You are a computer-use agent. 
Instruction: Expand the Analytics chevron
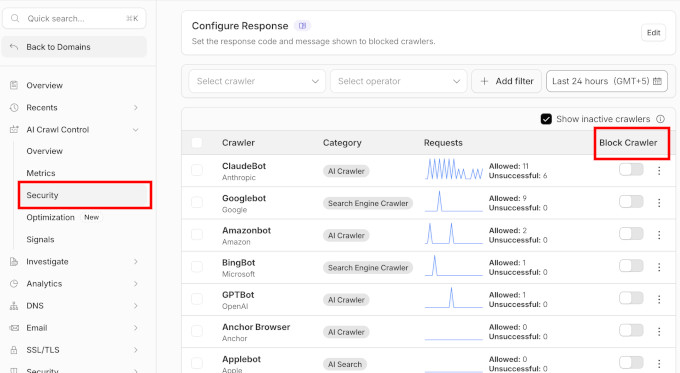pos(136,284)
